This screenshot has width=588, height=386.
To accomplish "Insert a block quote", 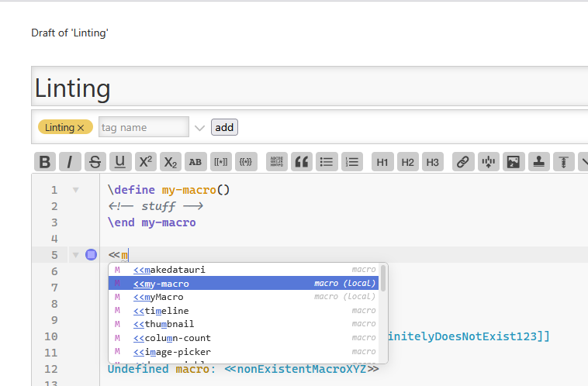I will [x=302, y=162].
